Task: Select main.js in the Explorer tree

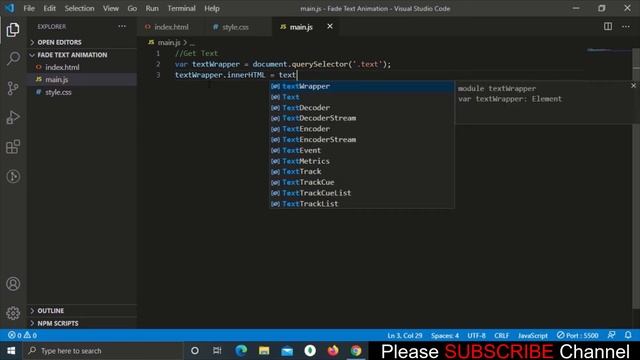Action: (x=82, y=80)
